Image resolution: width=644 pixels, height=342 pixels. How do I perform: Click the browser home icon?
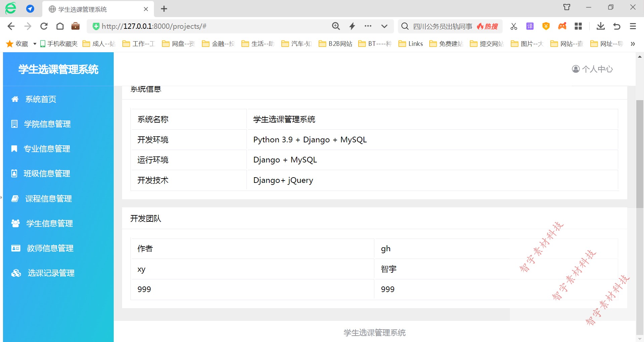pyautogui.click(x=60, y=26)
